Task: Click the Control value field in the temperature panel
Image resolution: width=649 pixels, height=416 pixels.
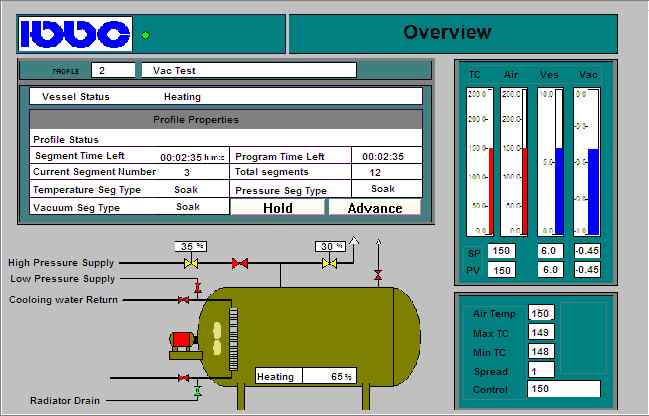Action: pos(564,389)
